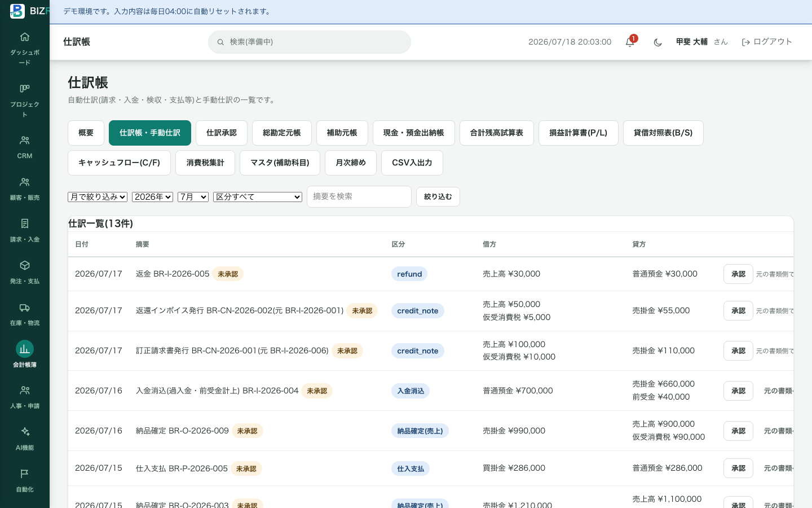Approve the 納品確定 BR-O-2026-009 entry

point(738,431)
